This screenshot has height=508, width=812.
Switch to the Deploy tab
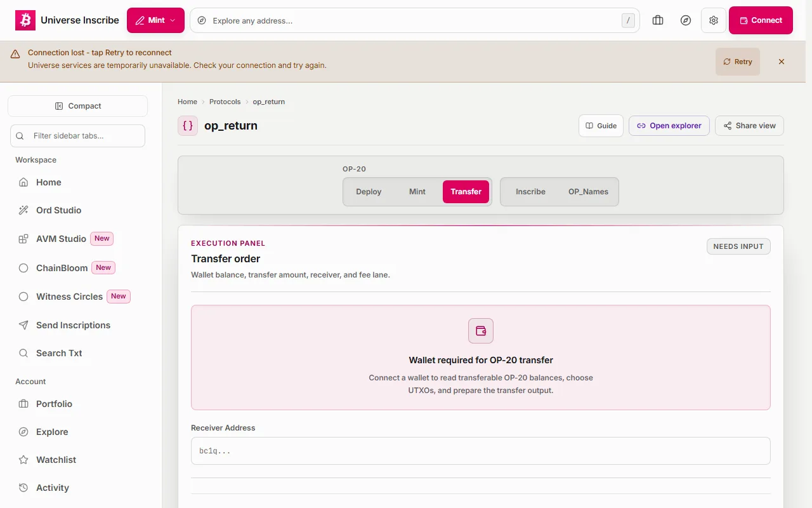(x=369, y=192)
